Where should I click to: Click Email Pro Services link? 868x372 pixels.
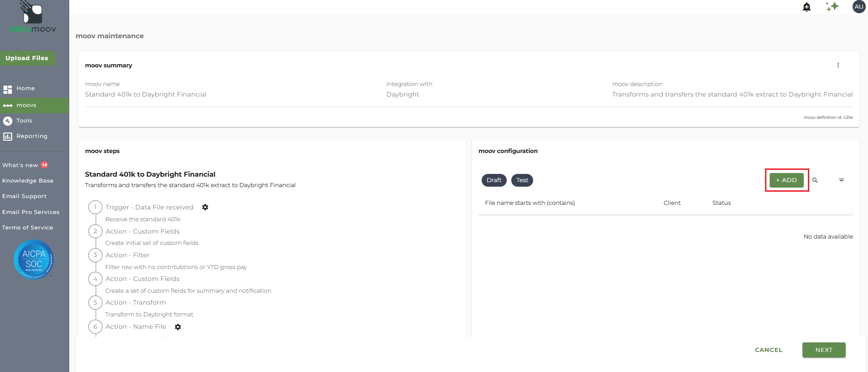point(31,212)
